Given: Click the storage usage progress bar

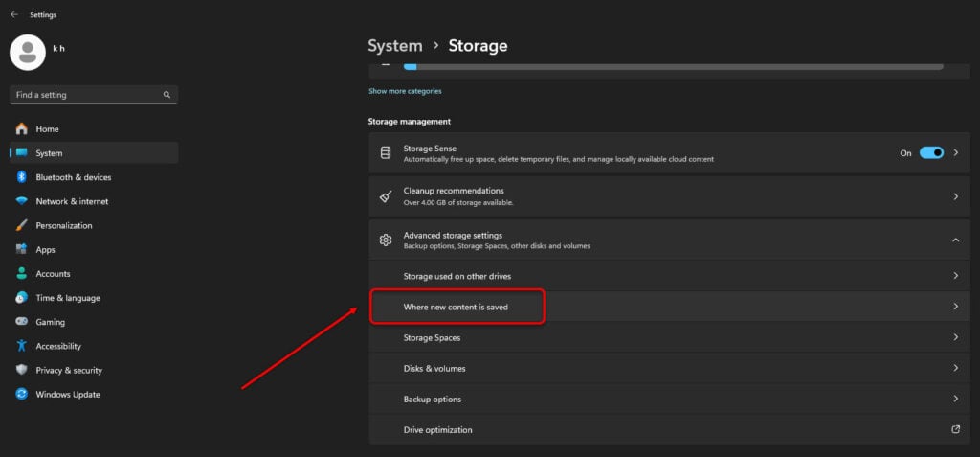Looking at the screenshot, I should click(x=673, y=66).
